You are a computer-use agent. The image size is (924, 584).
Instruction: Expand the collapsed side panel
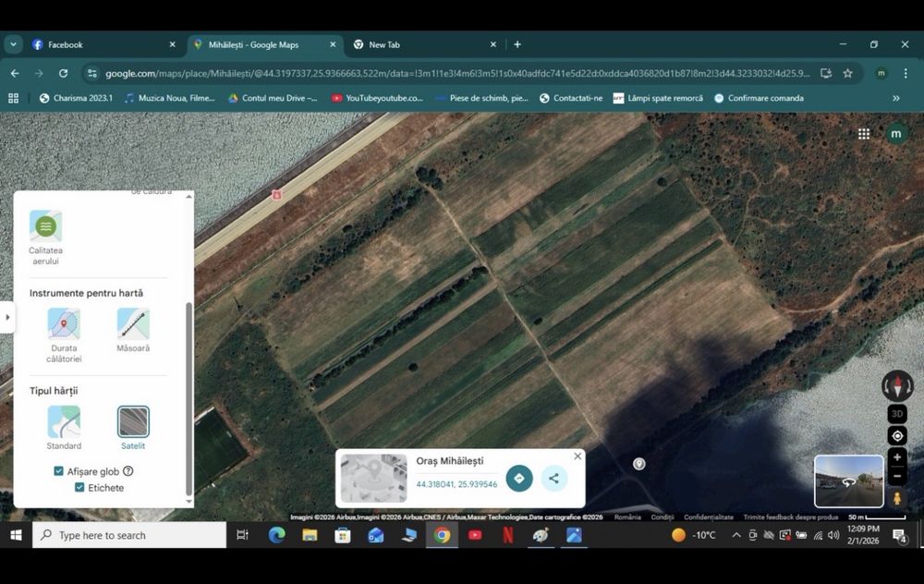[x=7, y=317]
